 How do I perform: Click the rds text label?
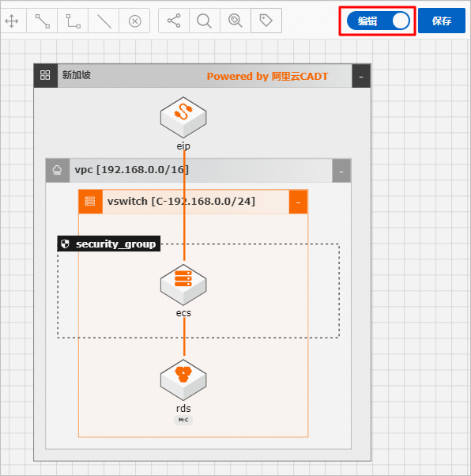[183, 409]
